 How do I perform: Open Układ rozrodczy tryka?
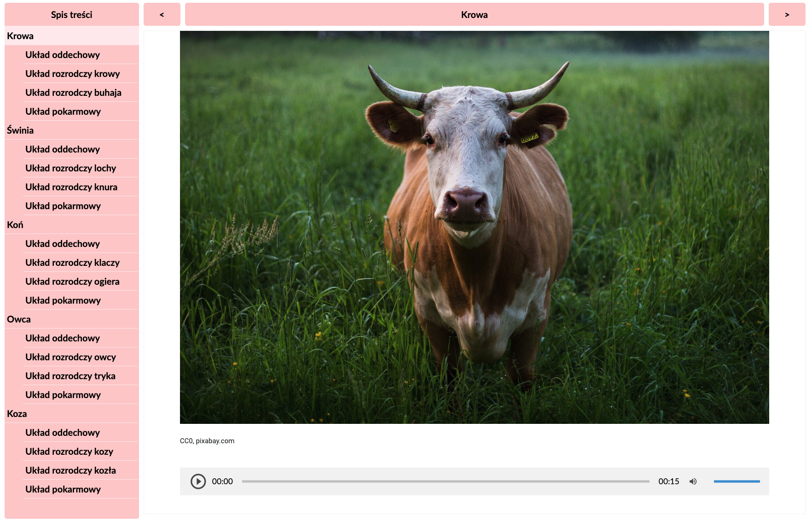70,376
